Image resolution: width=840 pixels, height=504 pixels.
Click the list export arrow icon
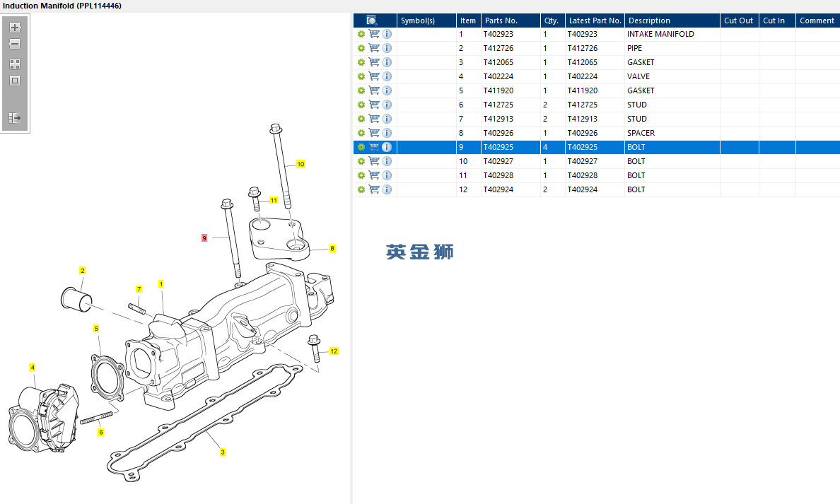tap(15, 118)
